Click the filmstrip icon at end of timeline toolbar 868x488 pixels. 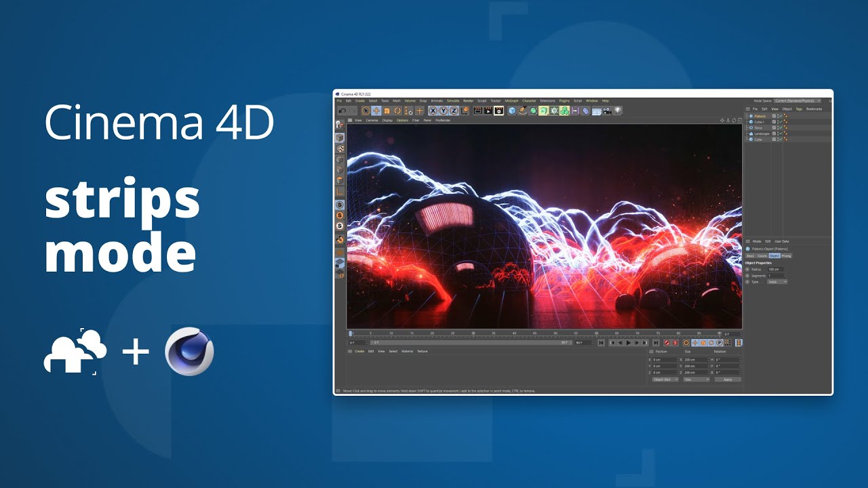[738, 343]
